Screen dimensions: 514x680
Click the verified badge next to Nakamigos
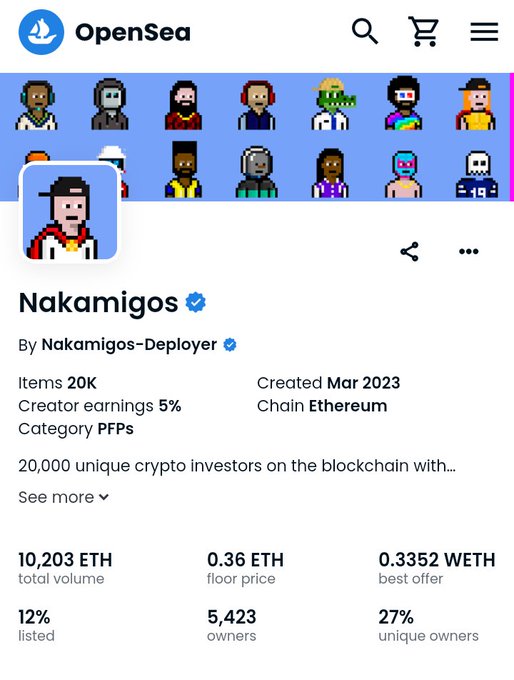point(196,302)
